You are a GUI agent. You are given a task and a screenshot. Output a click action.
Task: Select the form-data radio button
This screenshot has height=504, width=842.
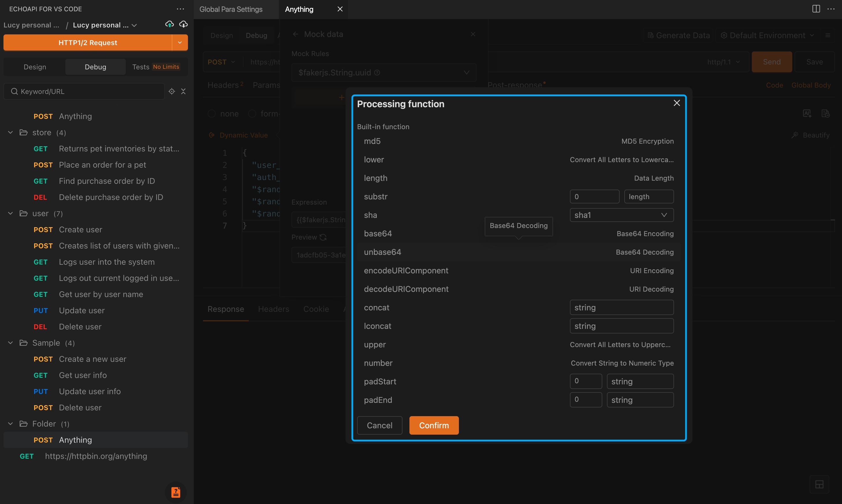(252, 114)
